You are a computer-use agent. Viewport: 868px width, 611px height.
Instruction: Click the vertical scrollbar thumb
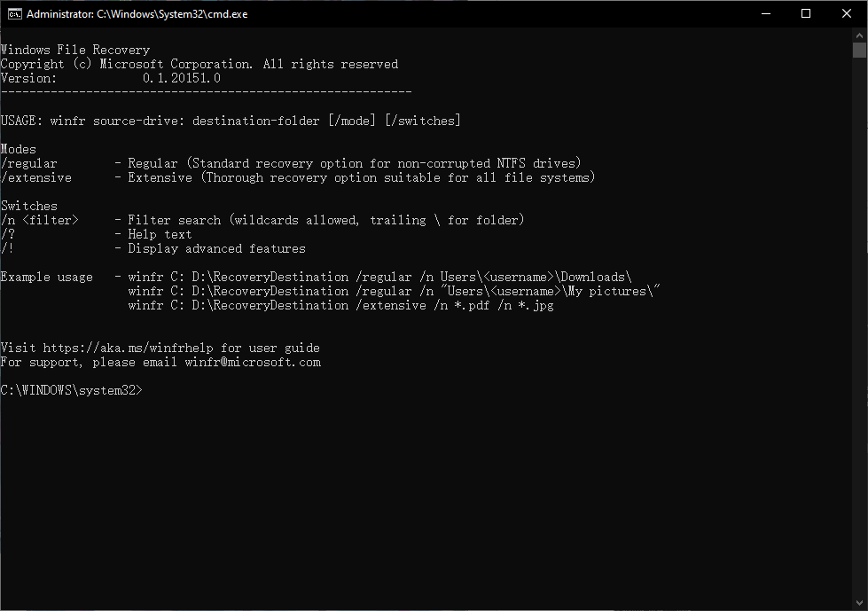point(860,51)
